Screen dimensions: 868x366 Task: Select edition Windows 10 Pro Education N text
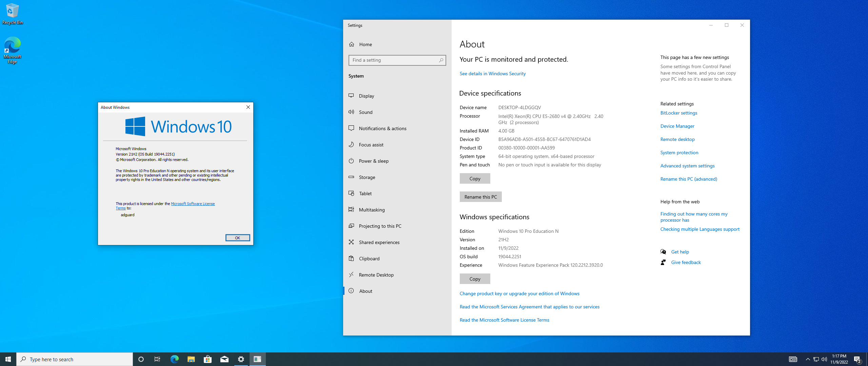[x=528, y=231]
